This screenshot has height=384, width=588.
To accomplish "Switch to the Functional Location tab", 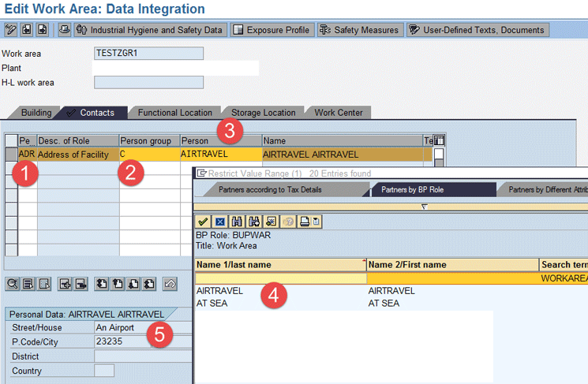I will tap(174, 113).
